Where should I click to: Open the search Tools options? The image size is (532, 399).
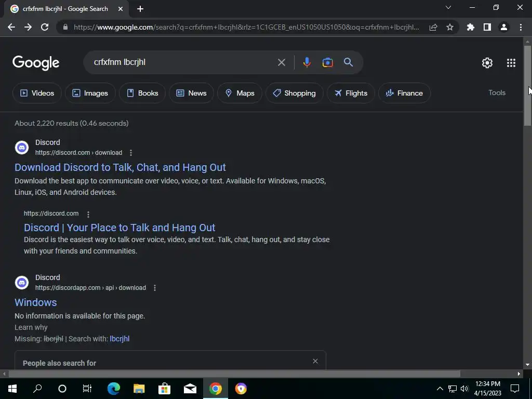(497, 92)
